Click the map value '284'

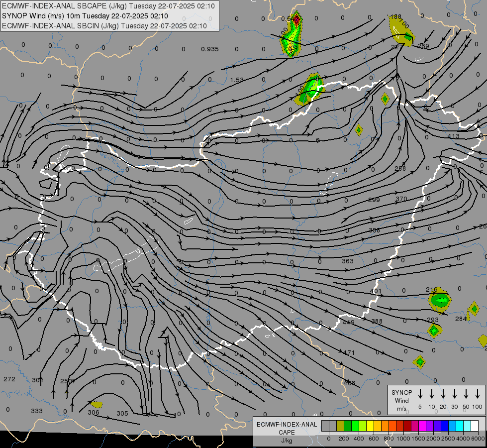tap(461, 319)
